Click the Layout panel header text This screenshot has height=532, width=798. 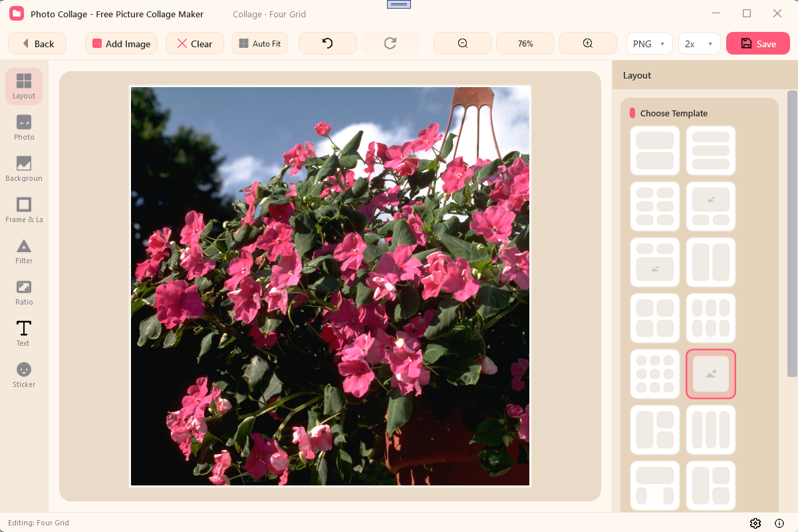point(637,75)
